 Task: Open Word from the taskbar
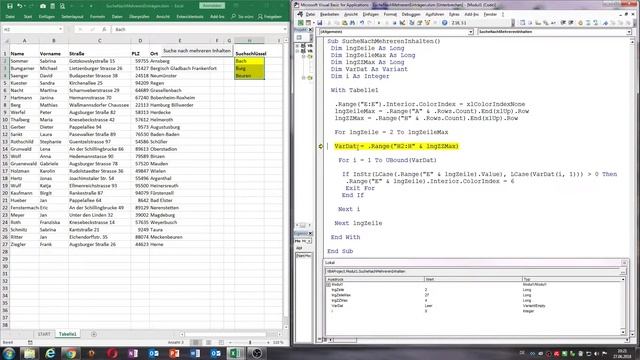pos(195,353)
